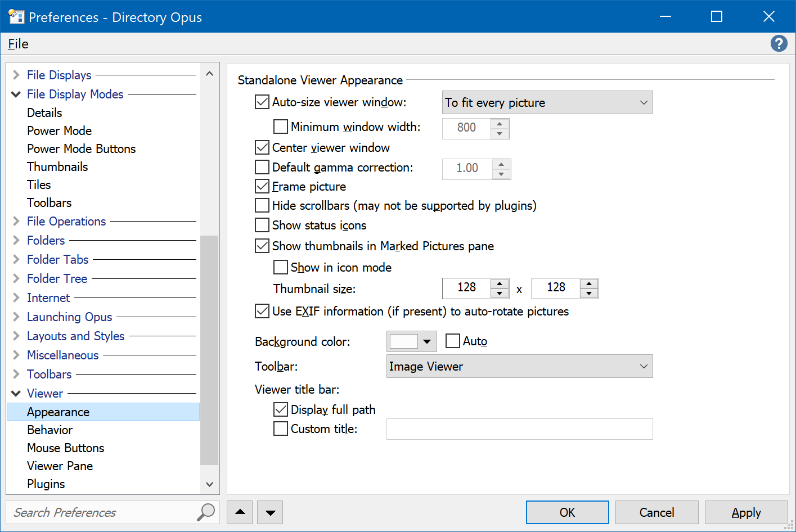Select Mouse Buttons page
The image size is (796, 532).
click(65, 448)
